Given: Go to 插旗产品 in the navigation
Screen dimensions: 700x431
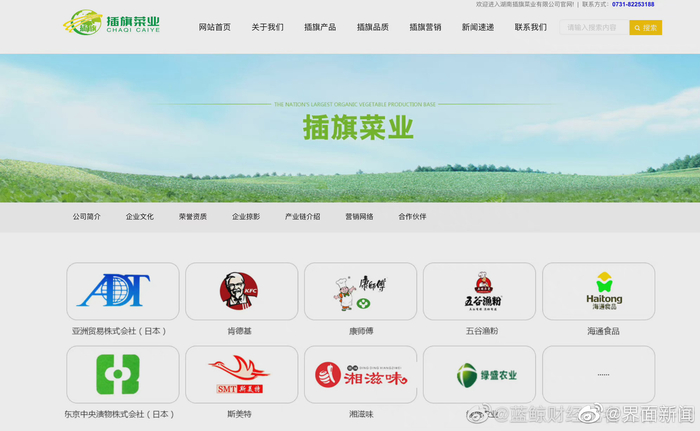Looking at the screenshot, I should [320, 27].
